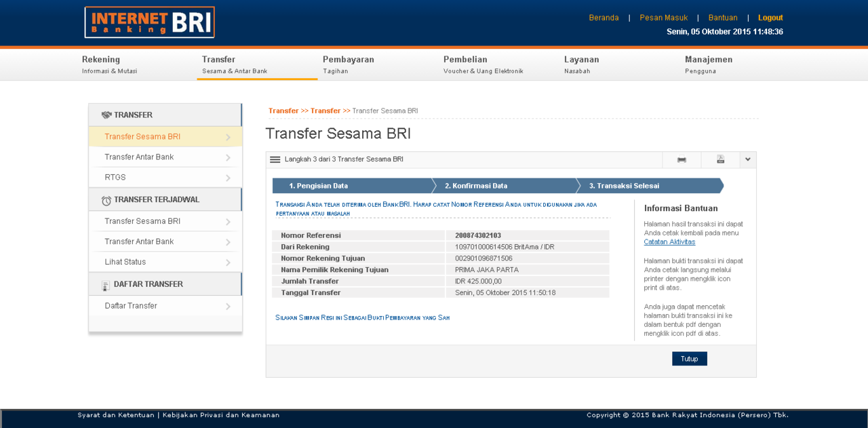Click the Tanggal Transfer label
Screen dimensions: 868x428
pos(311,293)
